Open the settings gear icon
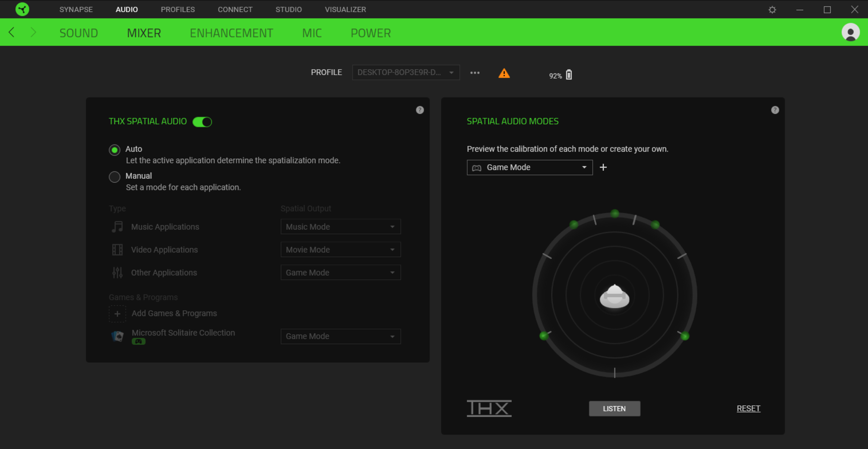 coord(772,9)
